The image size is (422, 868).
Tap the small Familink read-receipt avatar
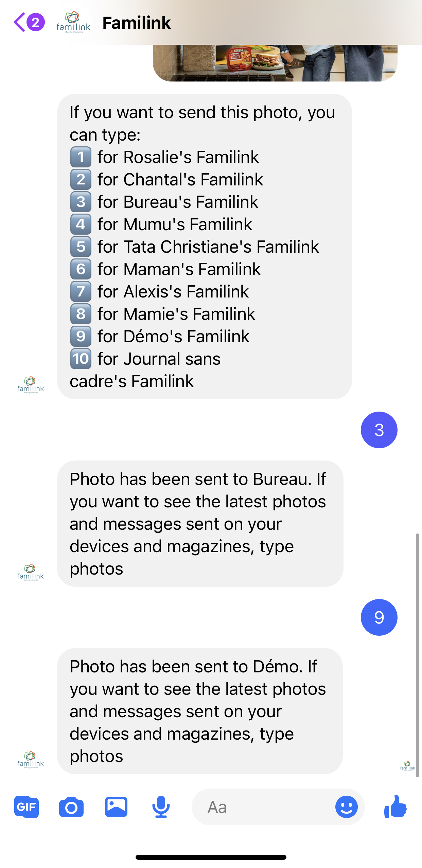(x=408, y=766)
